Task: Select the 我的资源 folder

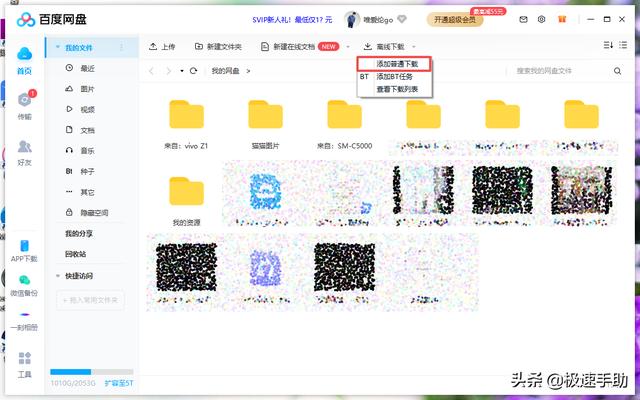Action: pyautogui.click(x=186, y=201)
